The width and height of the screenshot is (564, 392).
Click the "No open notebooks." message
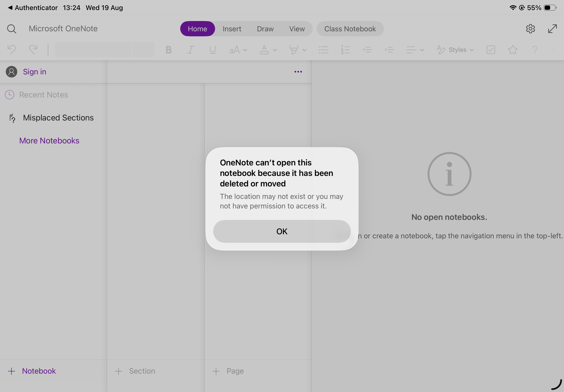[x=449, y=217]
